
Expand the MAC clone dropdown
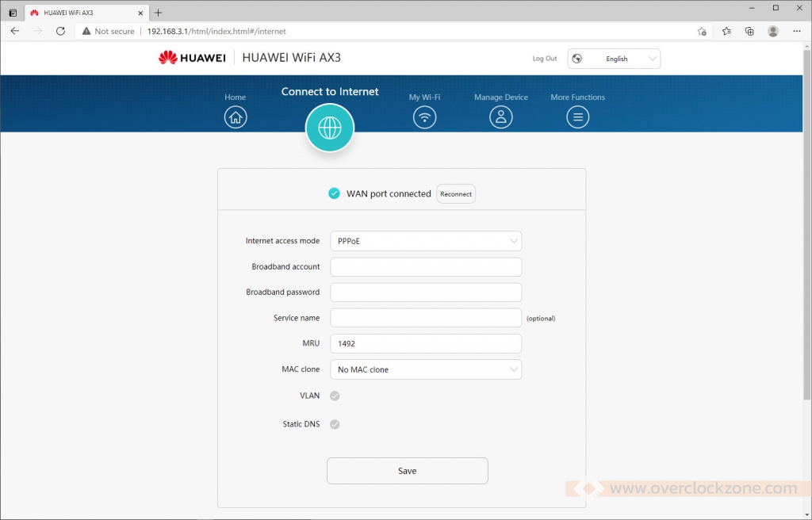point(426,369)
